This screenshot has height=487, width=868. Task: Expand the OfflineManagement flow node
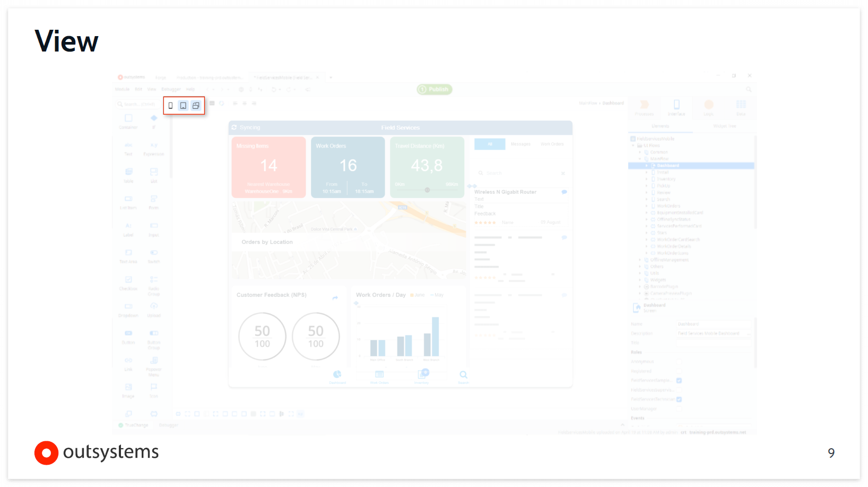click(640, 260)
